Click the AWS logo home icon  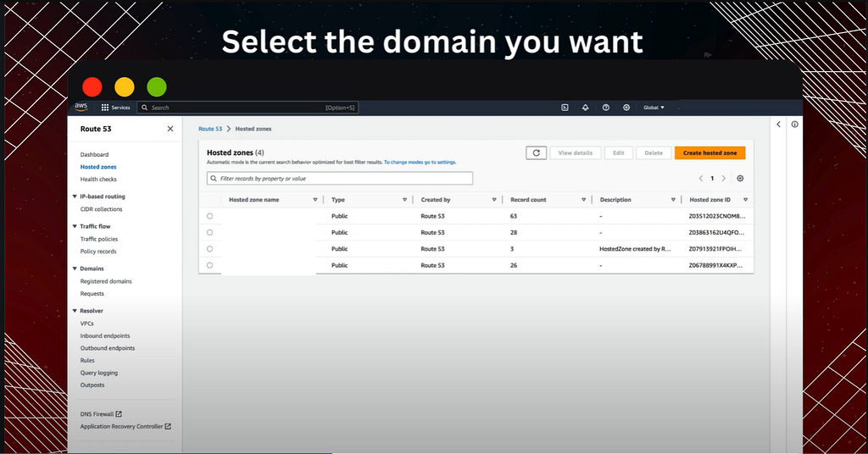81,108
